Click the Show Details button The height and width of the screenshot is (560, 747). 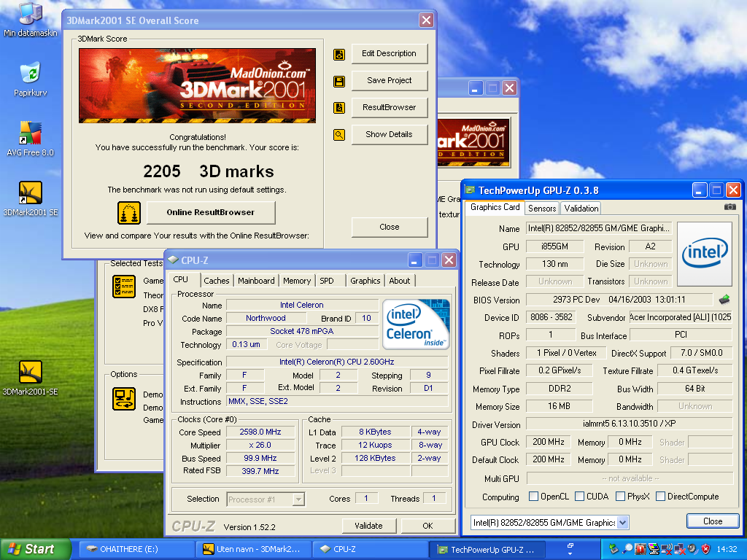pyautogui.click(x=390, y=134)
